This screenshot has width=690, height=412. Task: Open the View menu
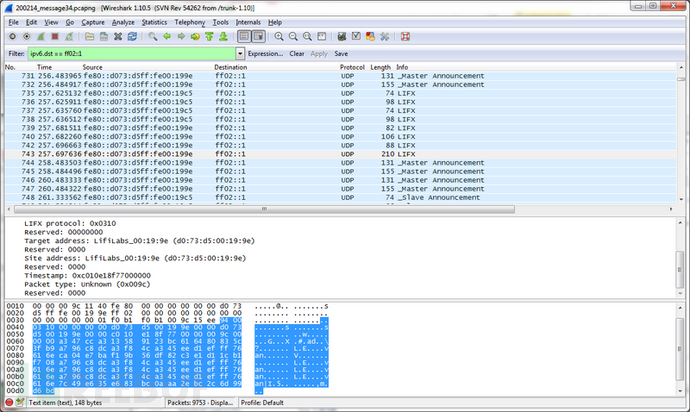(51, 22)
